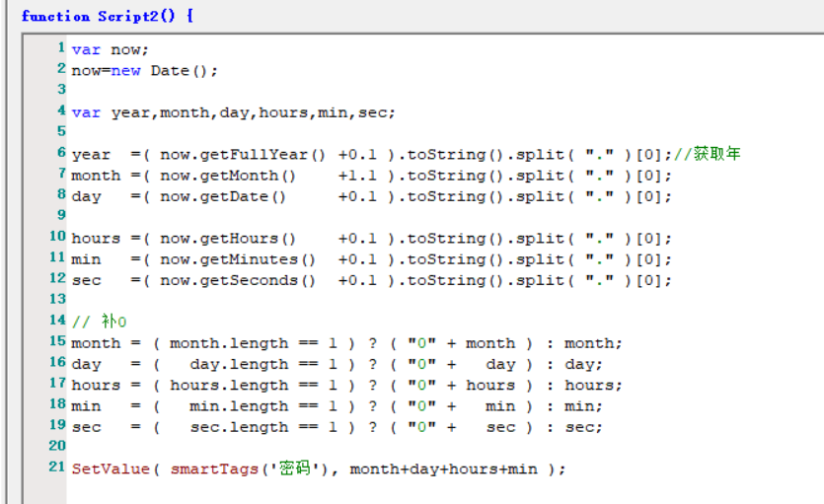
Task: Click line 1 'var now;'
Action: (x=111, y=50)
